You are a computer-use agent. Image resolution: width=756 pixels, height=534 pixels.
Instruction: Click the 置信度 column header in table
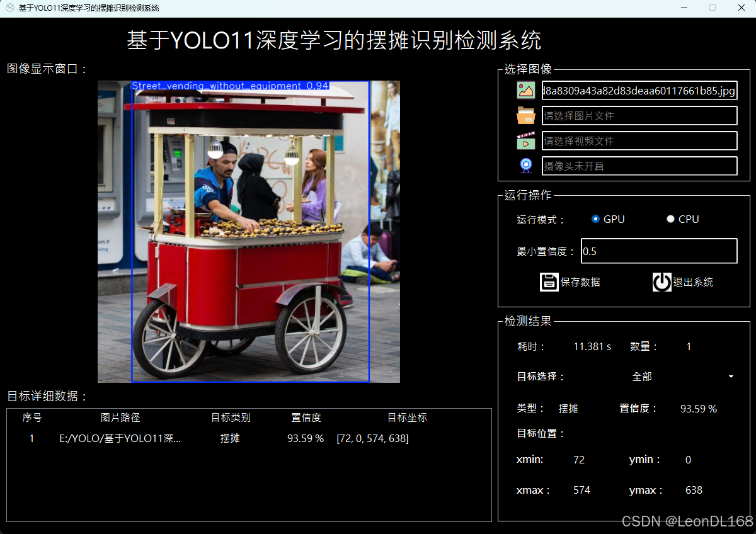coord(306,418)
